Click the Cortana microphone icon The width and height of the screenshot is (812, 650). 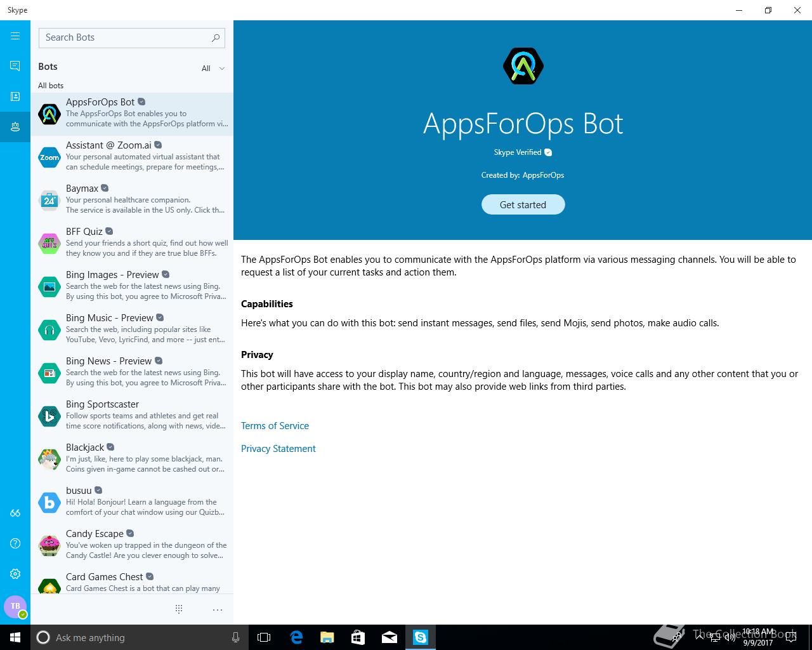point(235,637)
